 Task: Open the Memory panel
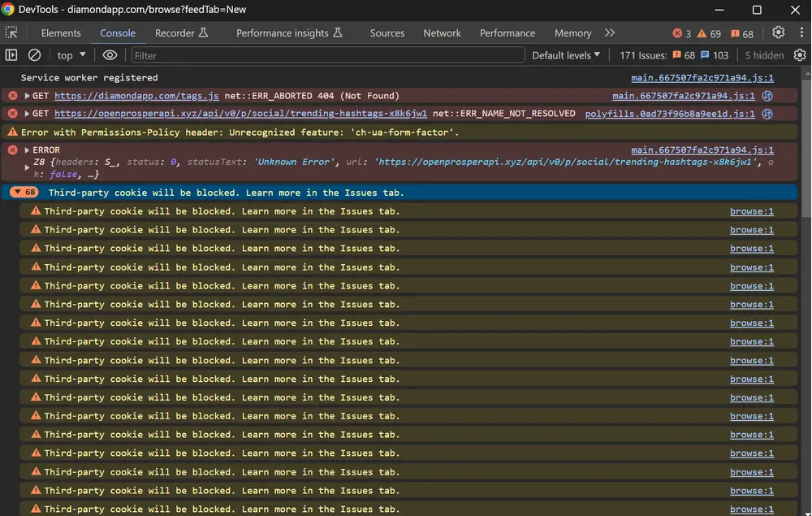pyautogui.click(x=573, y=33)
